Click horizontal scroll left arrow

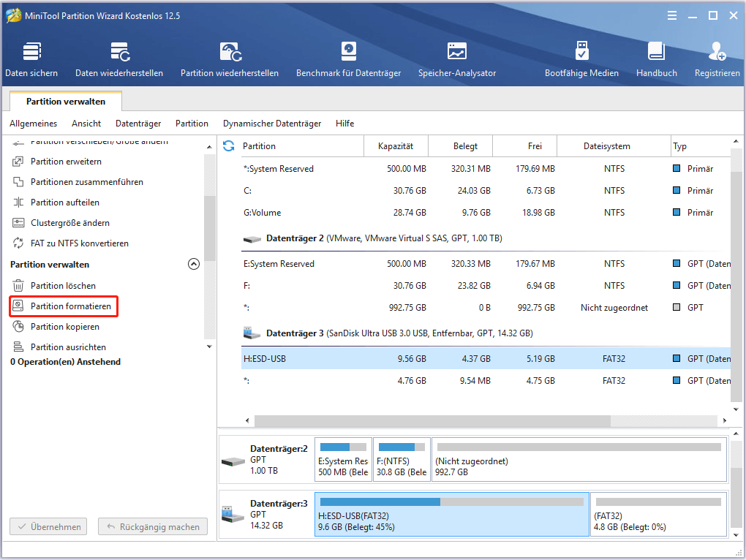[247, 420]
